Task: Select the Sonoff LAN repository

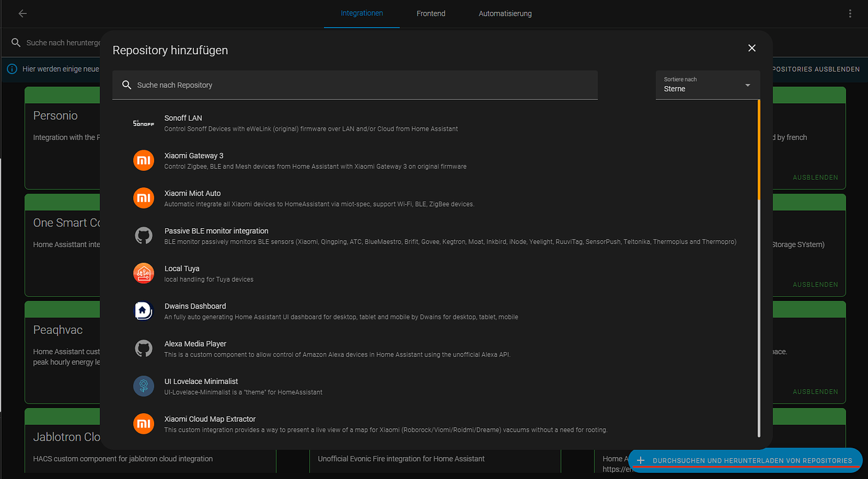Action: click(434, 123)
